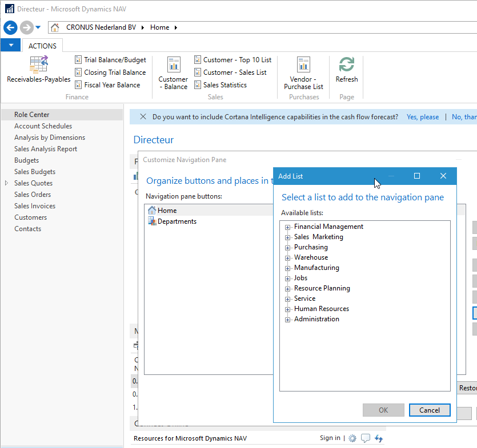Image resolution: width=477 pixels, height=448 pixels.
Task: Expand Sales Marketing tree node
Action: click(287, 237)
